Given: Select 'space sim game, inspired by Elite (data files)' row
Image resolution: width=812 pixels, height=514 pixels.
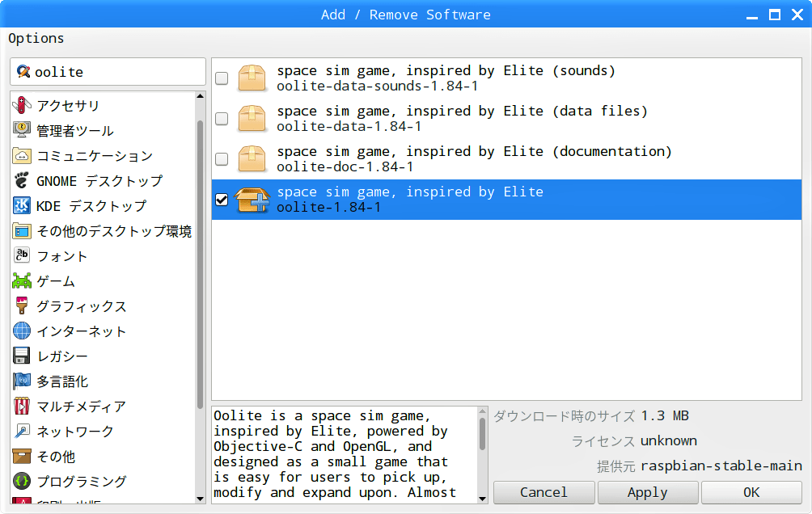Looking at the screenshot, I should pos(506,119).
